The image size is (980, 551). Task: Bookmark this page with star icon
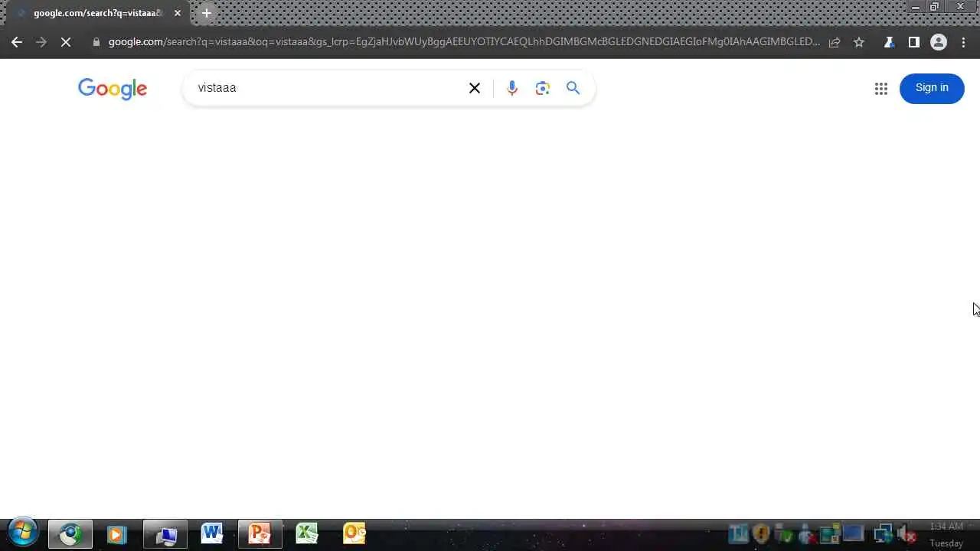click(859, 42)
